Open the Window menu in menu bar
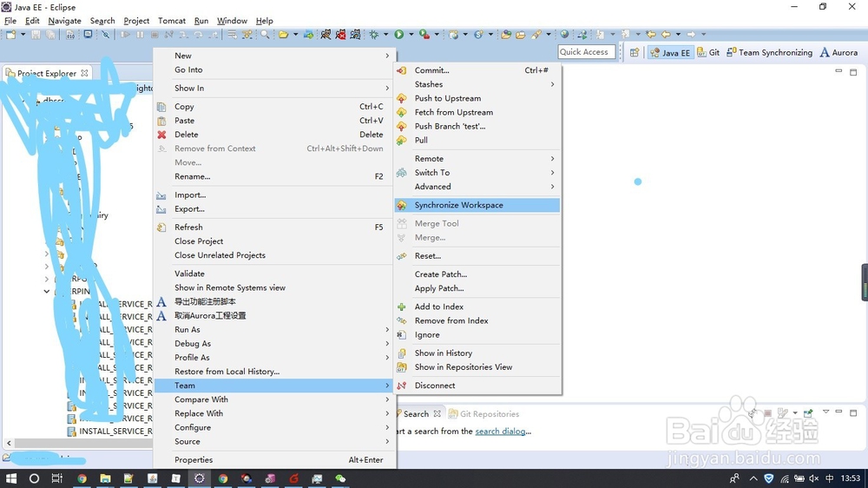Image resolution: width=868 pixels, height=488 pixels. 232,21
